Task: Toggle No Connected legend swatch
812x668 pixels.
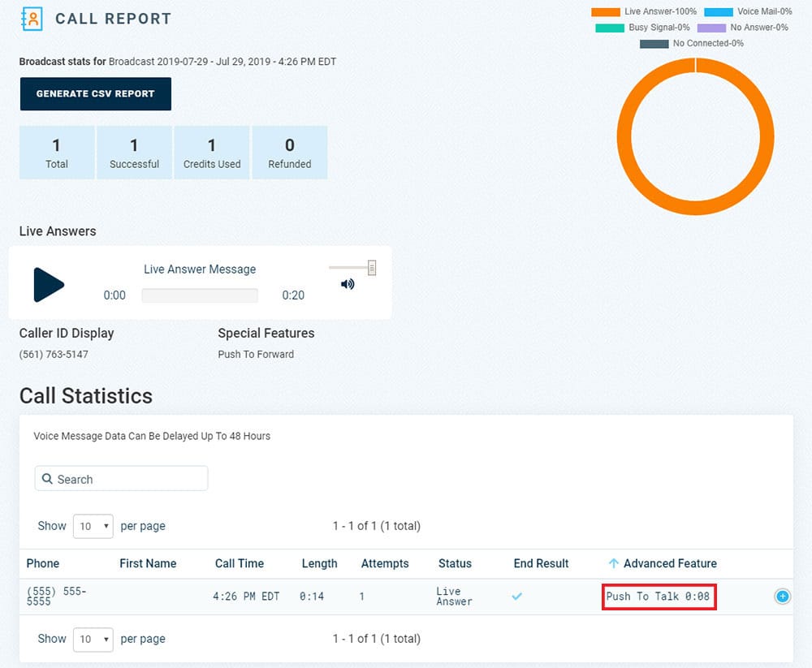Action: tap(654, 44)
